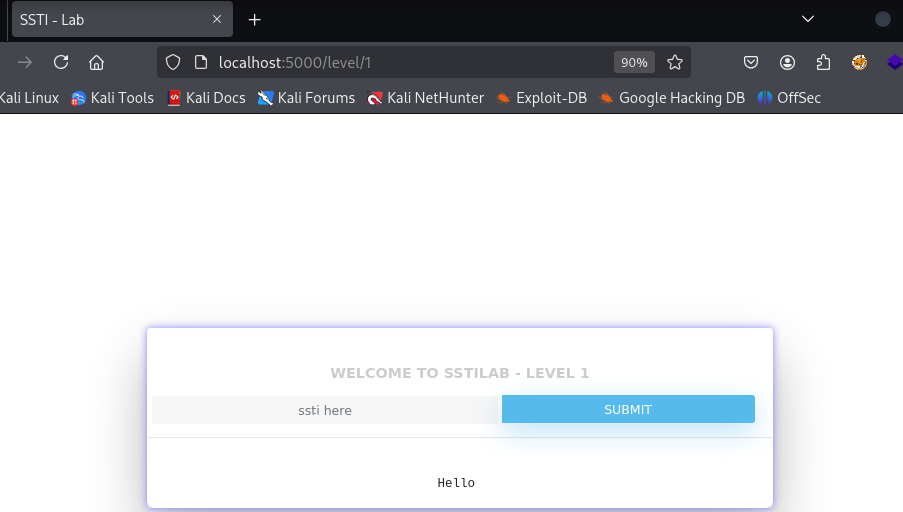Screen dimensions: 903x512
Task: Reload the current page
Action: (61, 62)
